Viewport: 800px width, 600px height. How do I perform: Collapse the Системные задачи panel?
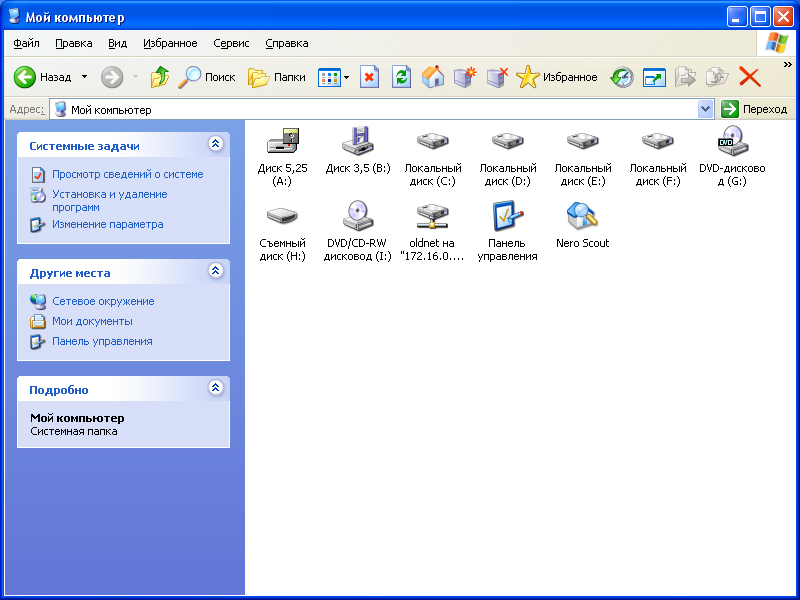pos(215,145)
